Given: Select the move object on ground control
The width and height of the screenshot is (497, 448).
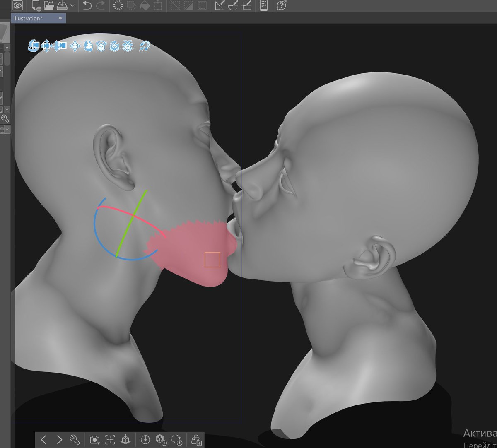Looking at the screenshot, I should tap(128, 46).
